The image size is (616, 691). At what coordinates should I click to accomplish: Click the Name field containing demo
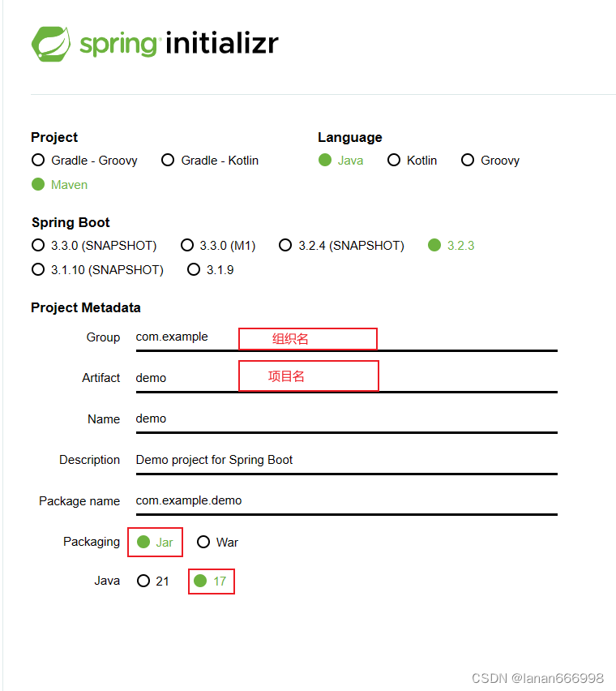(347, 419)
